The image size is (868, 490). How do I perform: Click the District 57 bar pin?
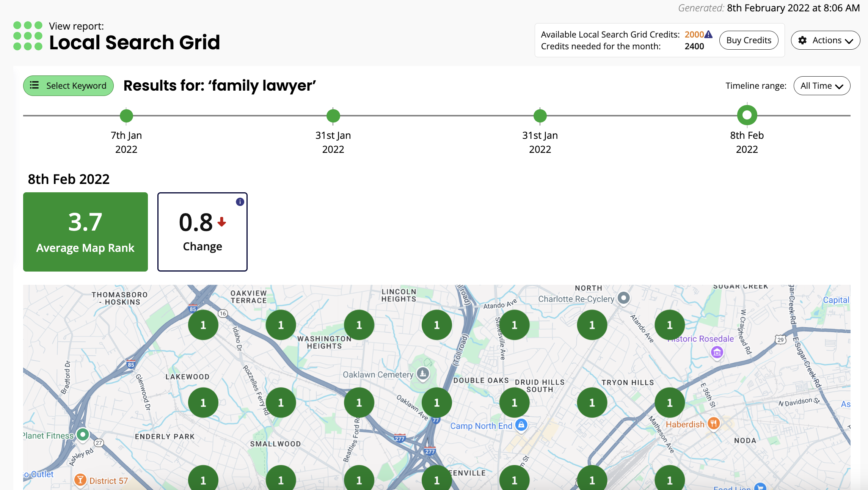80,480
